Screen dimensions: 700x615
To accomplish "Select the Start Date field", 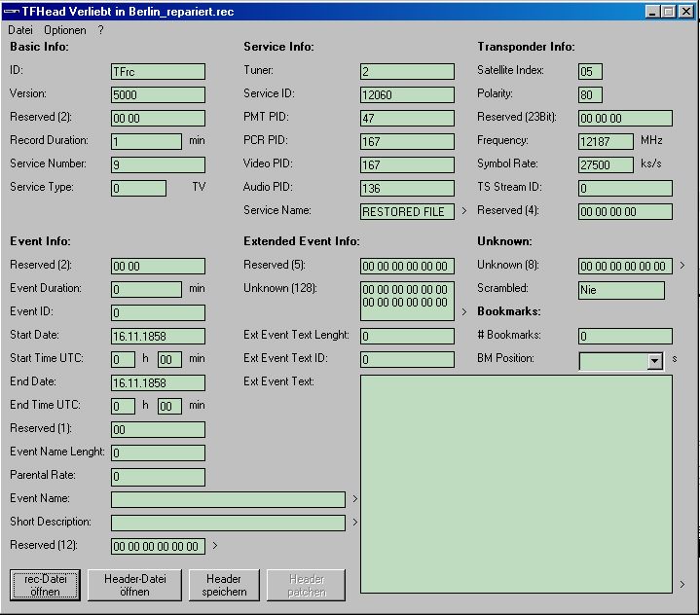I will (x=158, y=337).
